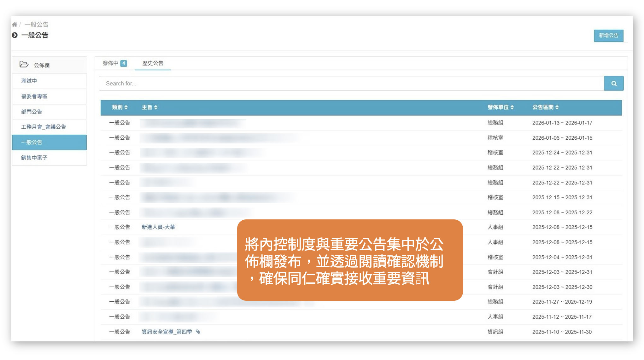The height and width of the screenshot is (360, 644).
Task: Open 福委會專區 in the sidebar
Action: [x=34, y=96]
